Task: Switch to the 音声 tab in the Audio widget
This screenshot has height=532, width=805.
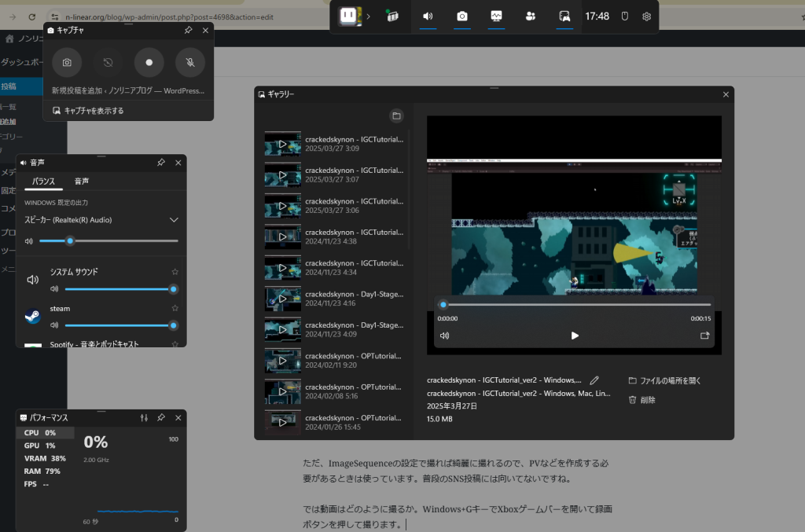Action: 82,181
